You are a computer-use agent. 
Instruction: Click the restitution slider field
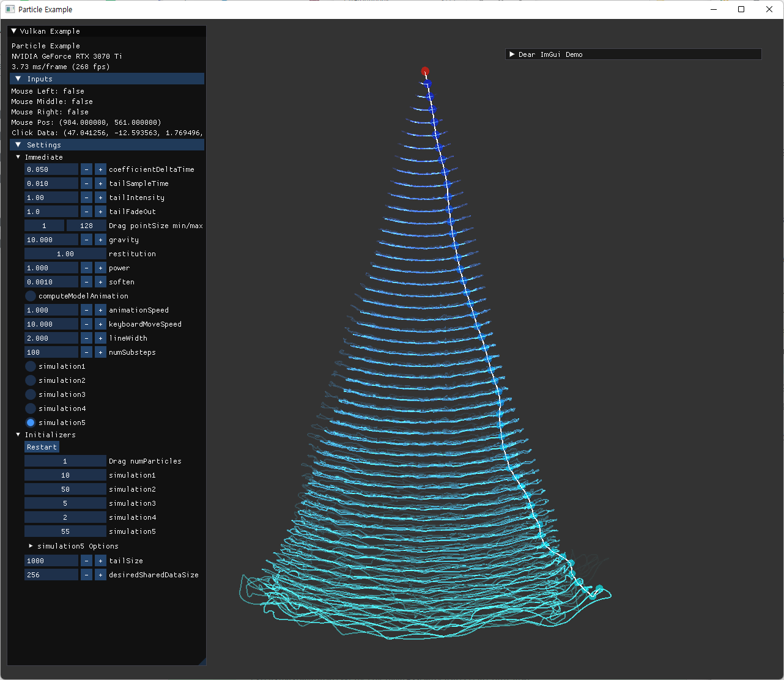[x=65, y=254]
